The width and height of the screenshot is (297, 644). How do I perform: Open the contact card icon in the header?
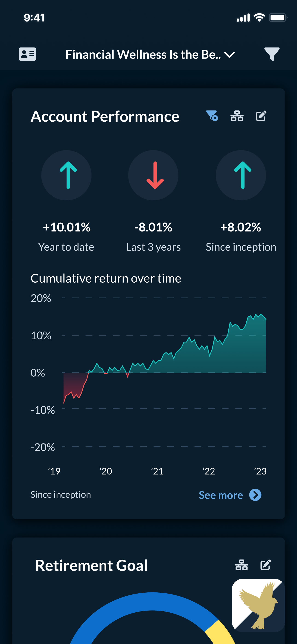27,54
